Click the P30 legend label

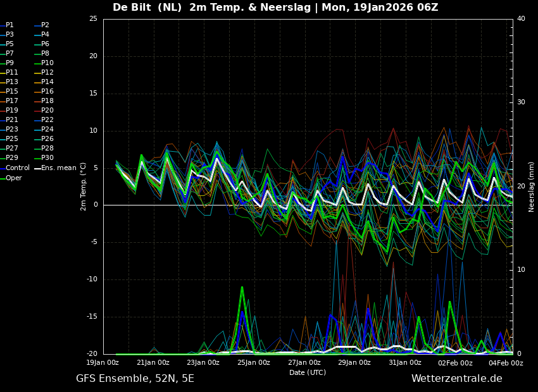[x=47, y=158]
